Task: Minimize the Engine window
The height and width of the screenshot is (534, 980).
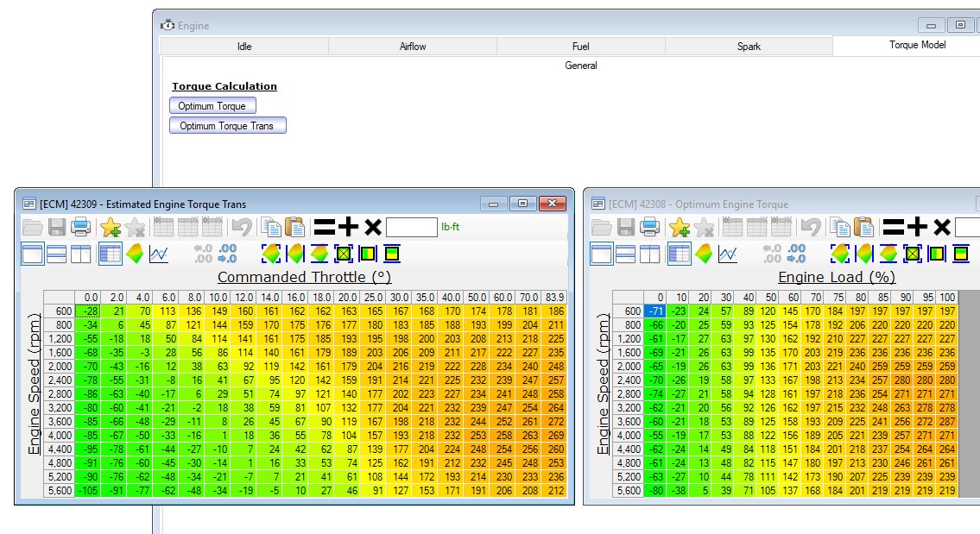Action: point(932,26)
